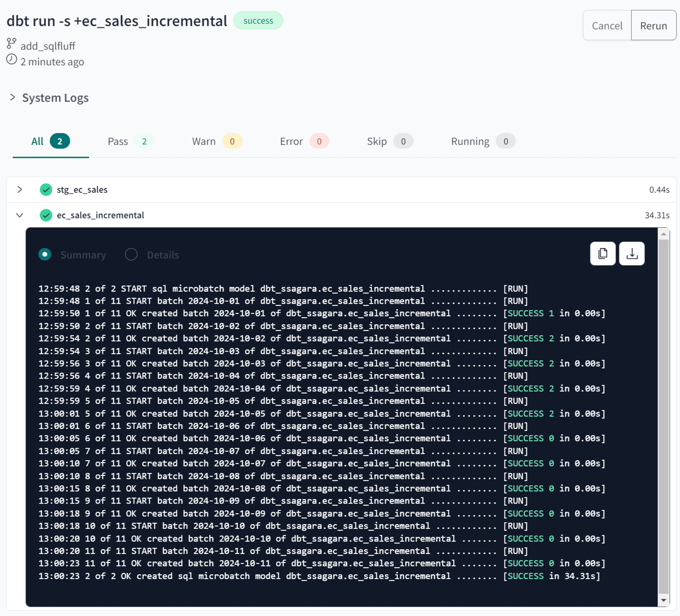Switch to the Skip tab
The height and width of the screenshot is (616, 680).
[390, 141]
